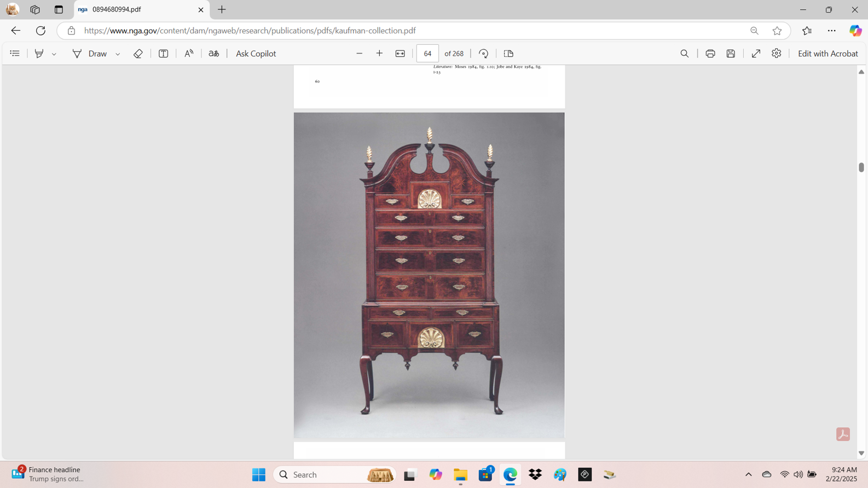This screenshot has height=488, width=868.
Task: Open the Favorites list
Action: 807,31
